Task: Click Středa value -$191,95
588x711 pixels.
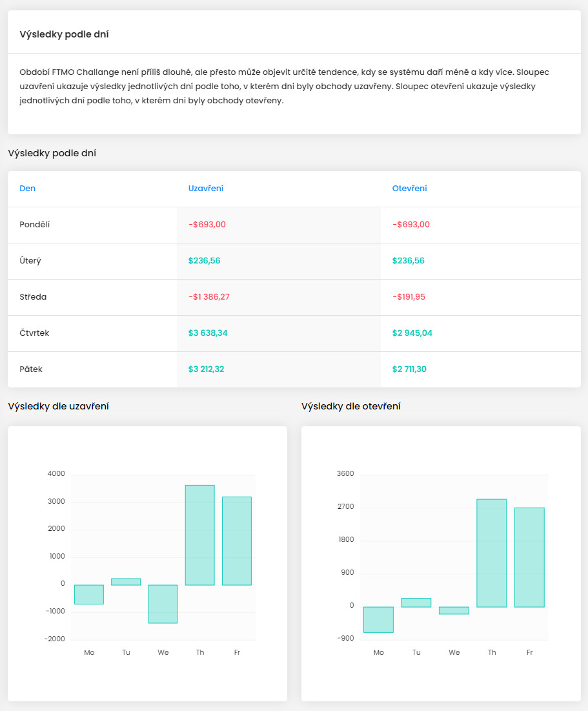Action: click(409, 296)
